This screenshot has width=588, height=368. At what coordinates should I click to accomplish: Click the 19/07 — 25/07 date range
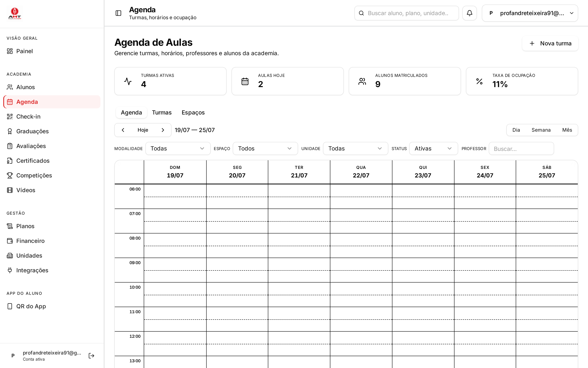click(195, 130)
